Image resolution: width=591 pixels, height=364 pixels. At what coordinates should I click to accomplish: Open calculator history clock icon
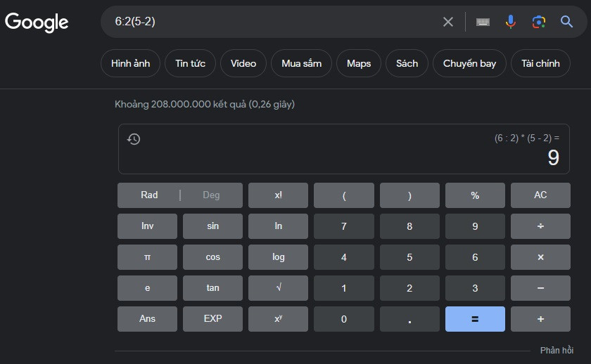point(134,139)
